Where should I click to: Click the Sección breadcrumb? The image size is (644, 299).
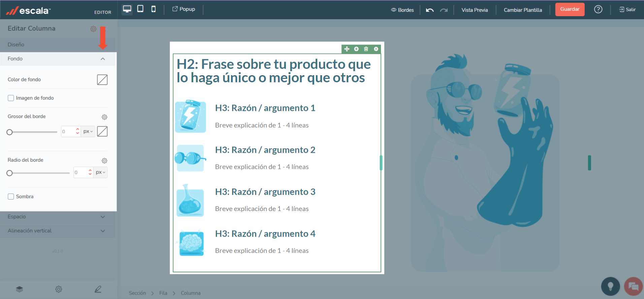pyautogui.click(x=137, y=293)
